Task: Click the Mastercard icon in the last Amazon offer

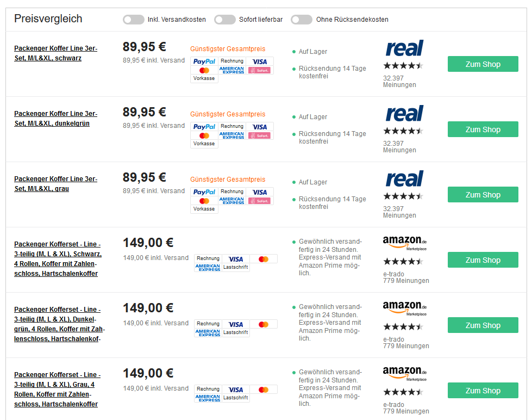Action: tap(264, 390)
